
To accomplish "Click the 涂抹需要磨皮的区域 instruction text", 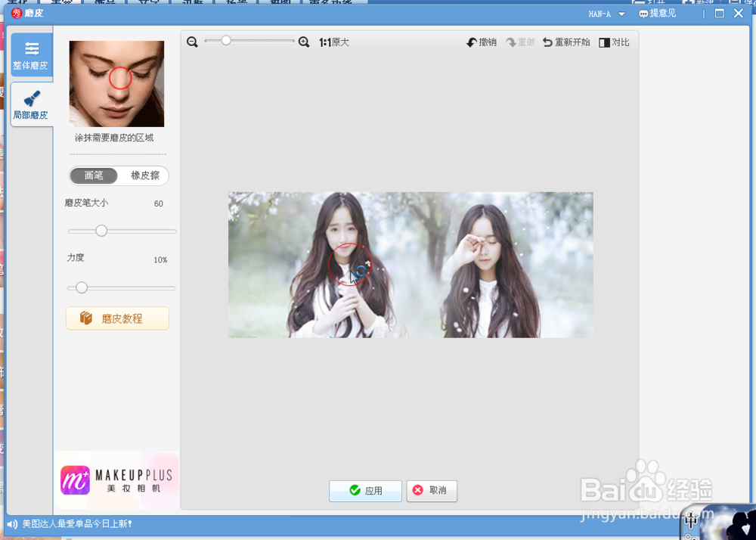I will [x=114, y=138].
